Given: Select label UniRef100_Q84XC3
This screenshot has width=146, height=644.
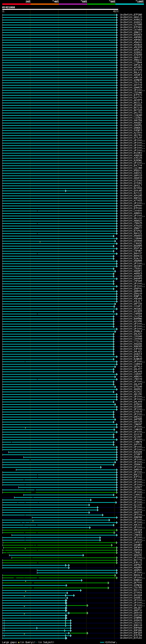Looking at the screenshot, I should [131, 58].
